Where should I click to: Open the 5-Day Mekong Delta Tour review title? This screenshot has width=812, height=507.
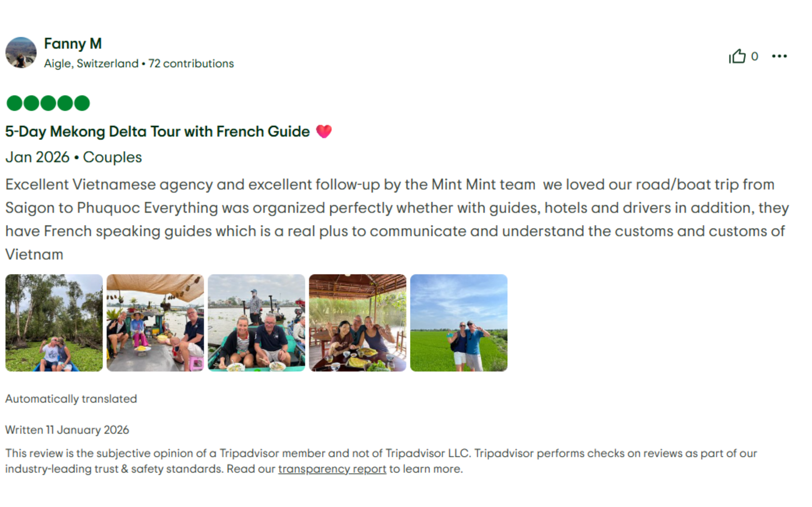157,131
